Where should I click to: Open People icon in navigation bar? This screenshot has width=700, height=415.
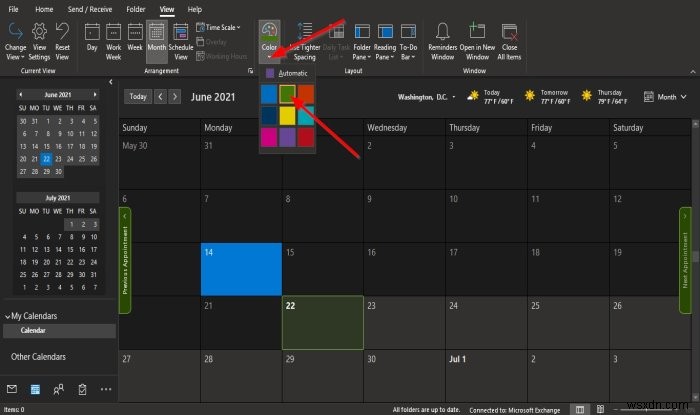(58, 389)
